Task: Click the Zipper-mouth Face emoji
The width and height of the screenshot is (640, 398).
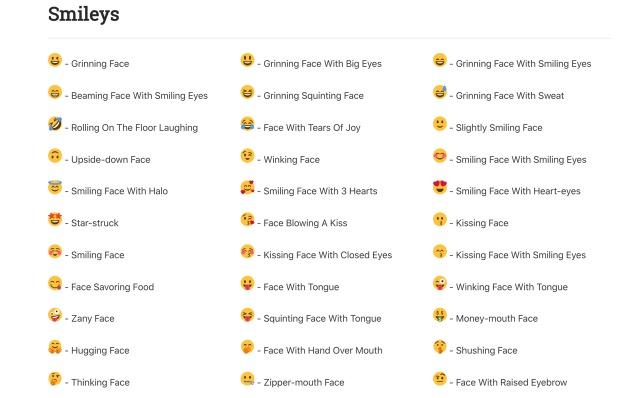Action: pyautogui.click(x=247, y=379)
